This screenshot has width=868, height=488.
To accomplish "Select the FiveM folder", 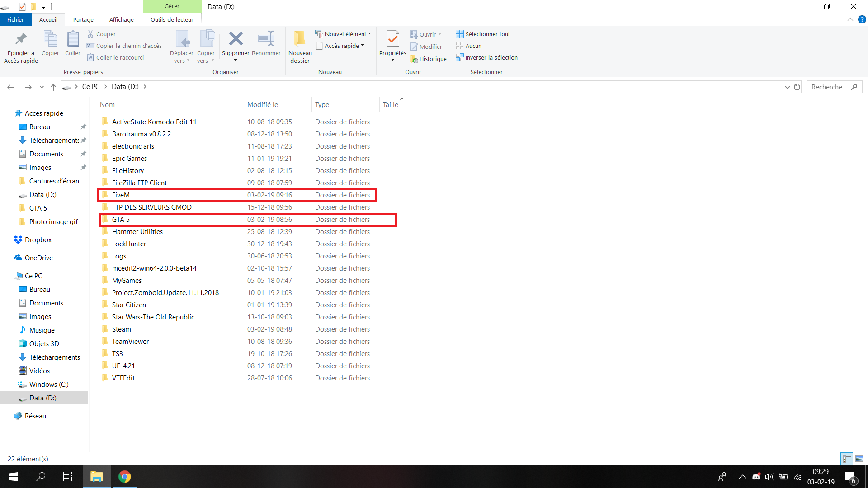I will click(x=121, y=195).
